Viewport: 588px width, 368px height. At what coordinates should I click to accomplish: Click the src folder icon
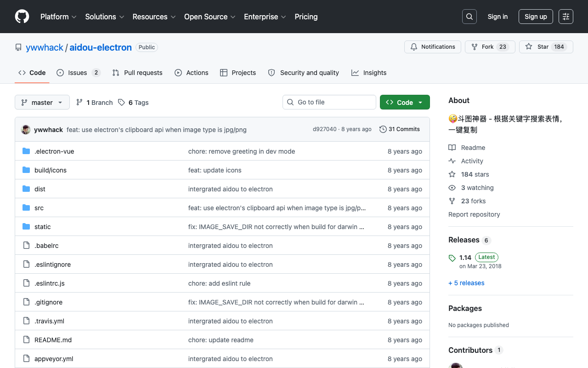coord(26,208)
